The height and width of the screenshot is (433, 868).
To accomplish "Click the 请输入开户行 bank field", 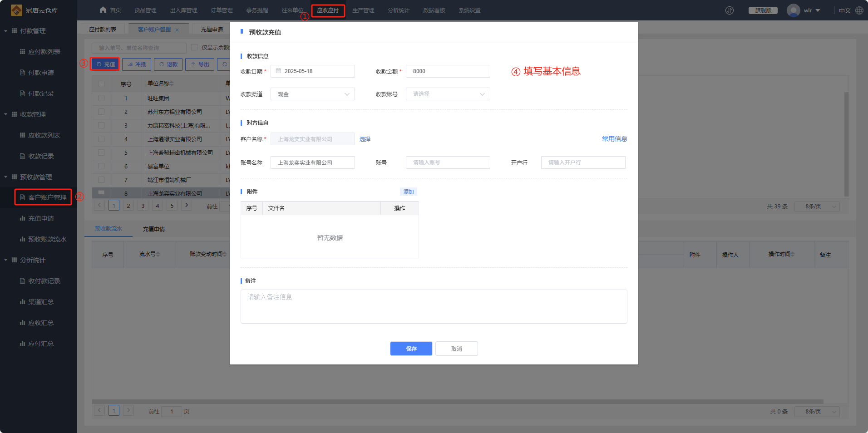I will click(x=583, y=162).
